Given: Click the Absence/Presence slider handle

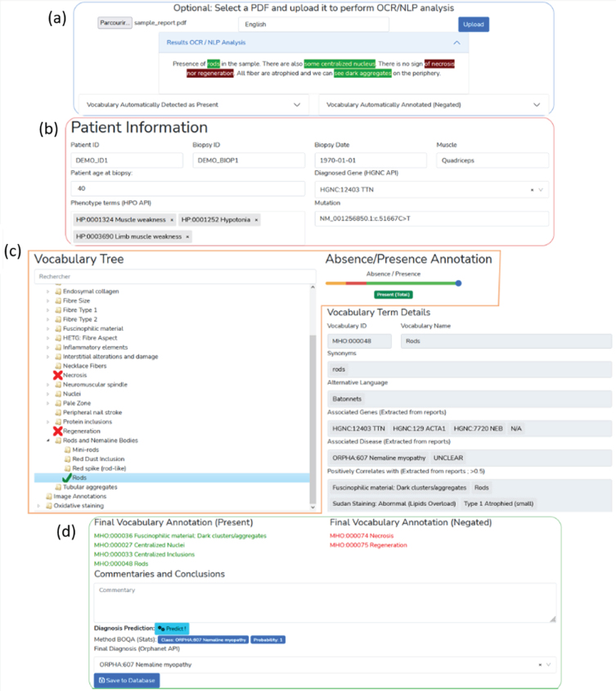Looking at the screenshot, I should (458, 283).
